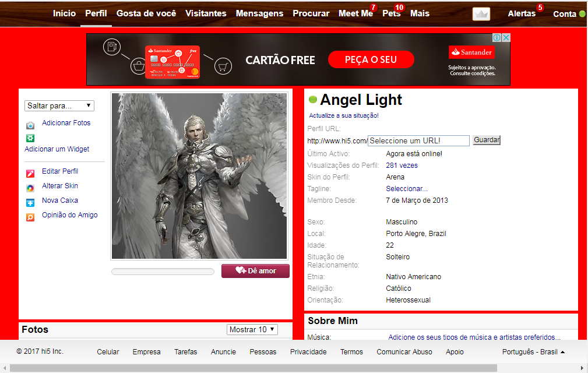Open Opinião do Amigo link
The height and width of the screenshot is (373, 588).
(x=70, y=215)
